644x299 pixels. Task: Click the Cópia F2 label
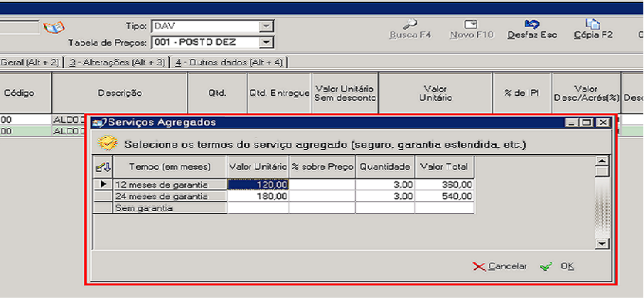(593, 36)
